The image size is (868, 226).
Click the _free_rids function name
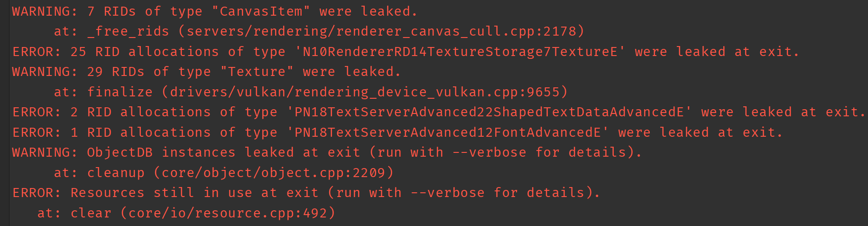128,31
